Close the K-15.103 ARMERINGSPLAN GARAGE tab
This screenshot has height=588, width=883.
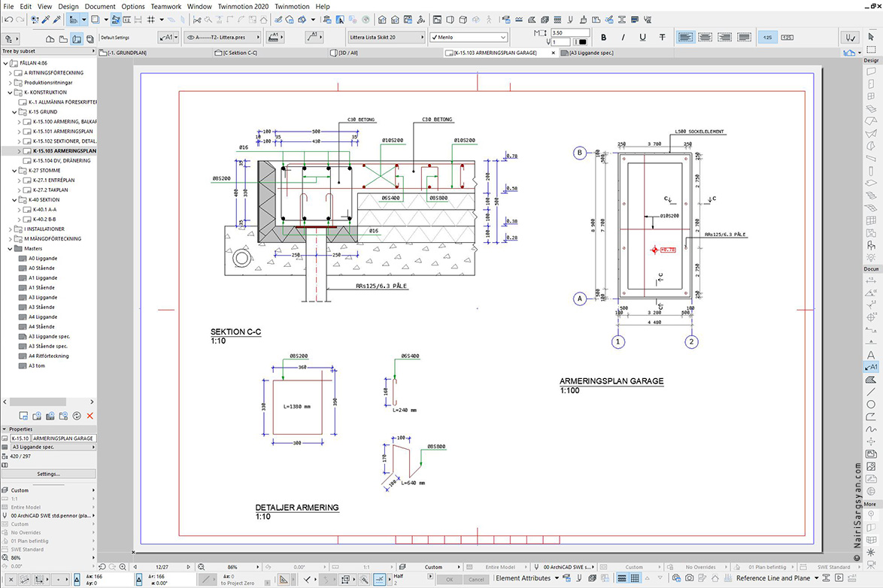(553, 53)
